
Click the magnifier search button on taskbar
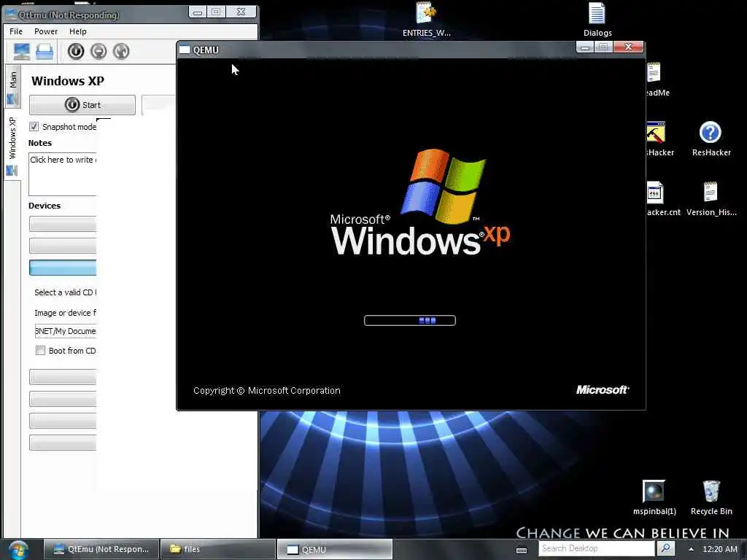click(665, 548)
